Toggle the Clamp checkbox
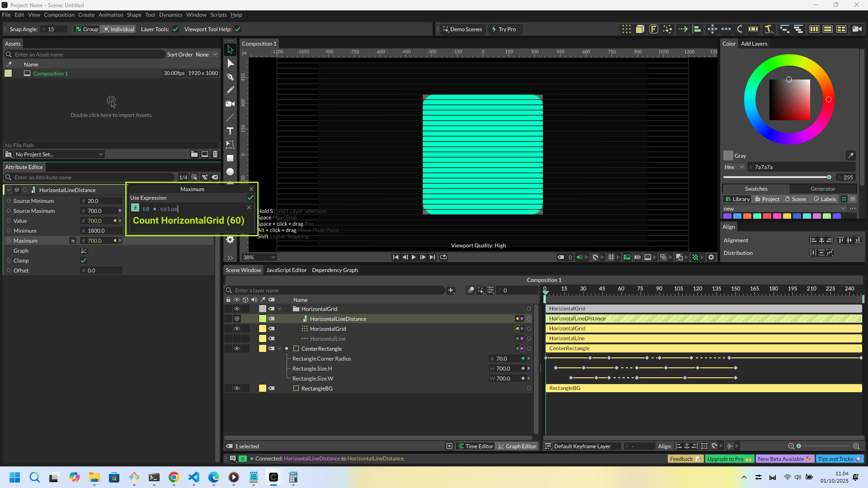 (x=84, y=261)
